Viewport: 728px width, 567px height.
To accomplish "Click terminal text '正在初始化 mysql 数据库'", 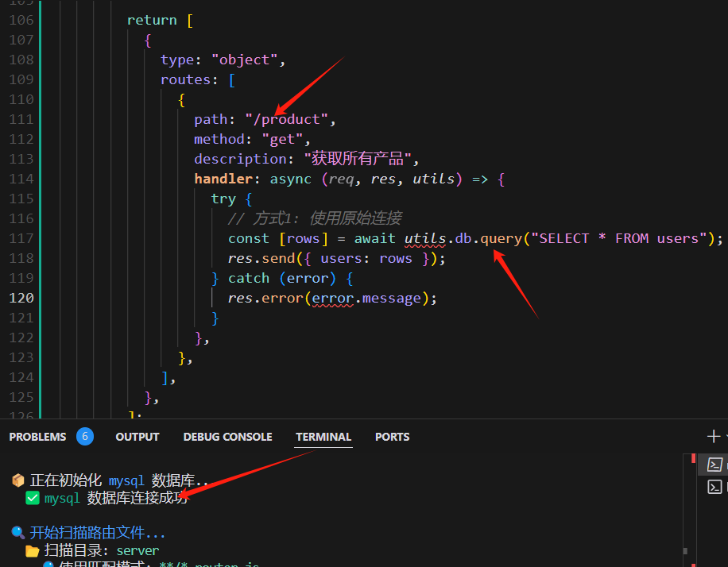I will (x=112, y=480).
